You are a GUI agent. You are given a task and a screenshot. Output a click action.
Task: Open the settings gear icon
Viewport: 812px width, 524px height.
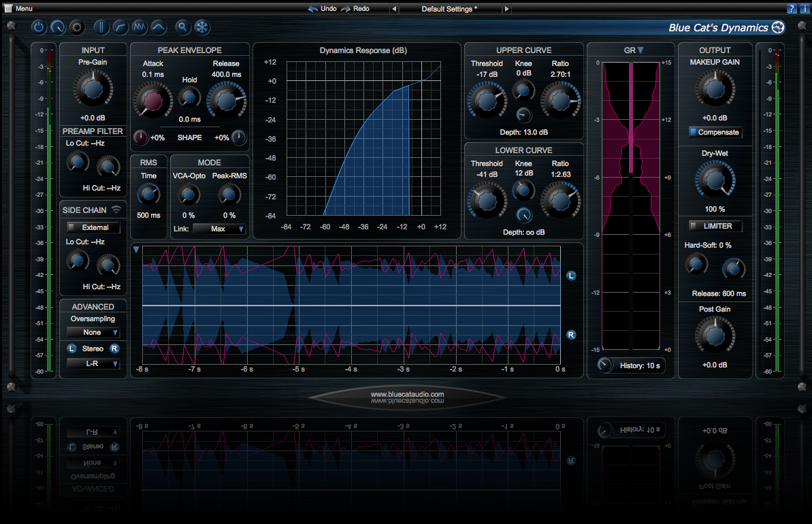coord(77,27)
